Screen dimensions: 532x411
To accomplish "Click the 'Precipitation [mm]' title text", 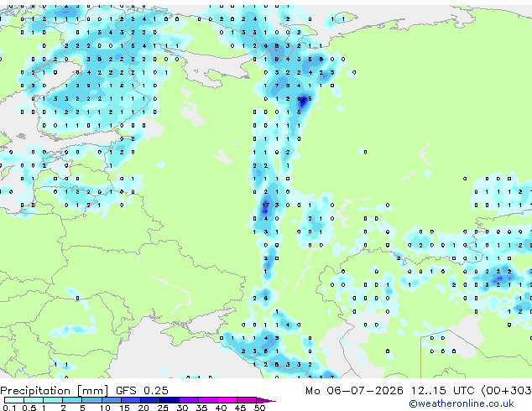I will pyautogui.click(x=55, y=391).
